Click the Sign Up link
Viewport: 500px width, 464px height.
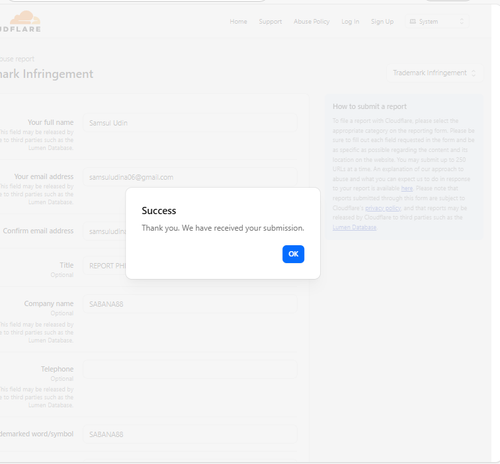[x=382, y=22]
